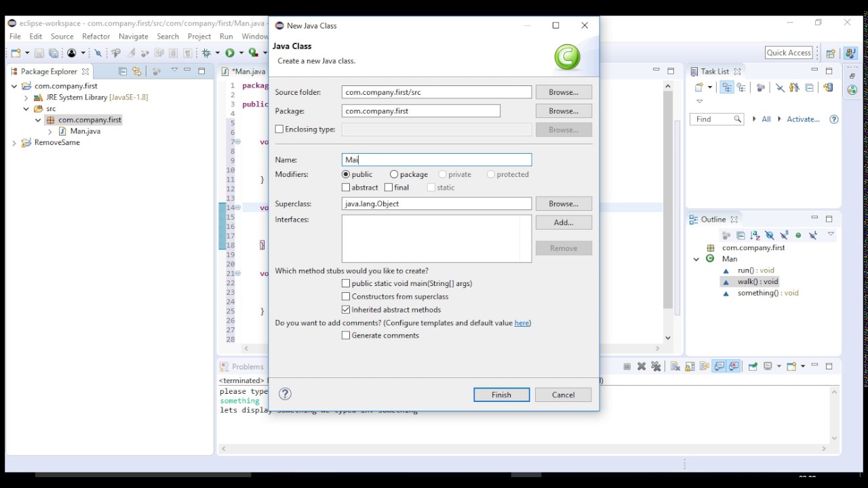Click Remove All Terminated Launches in Console

[656, 367]
